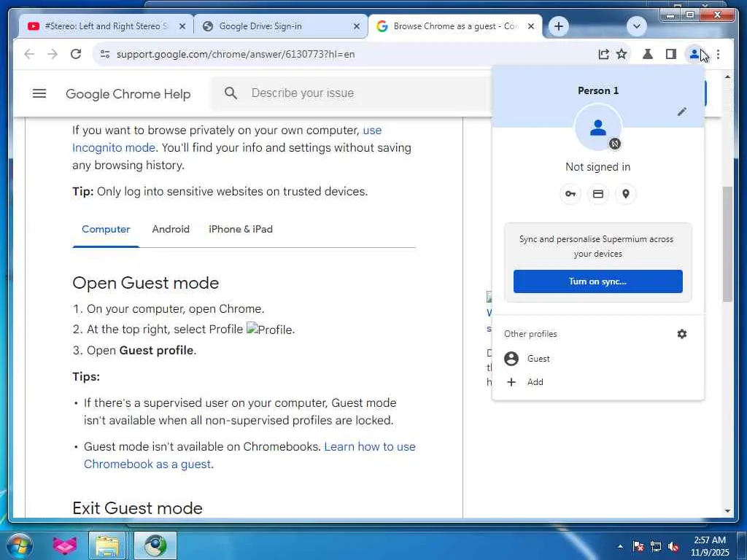Click Turn on sync button
The height and width of the screenshot is (560, 747).
[598, 281]
